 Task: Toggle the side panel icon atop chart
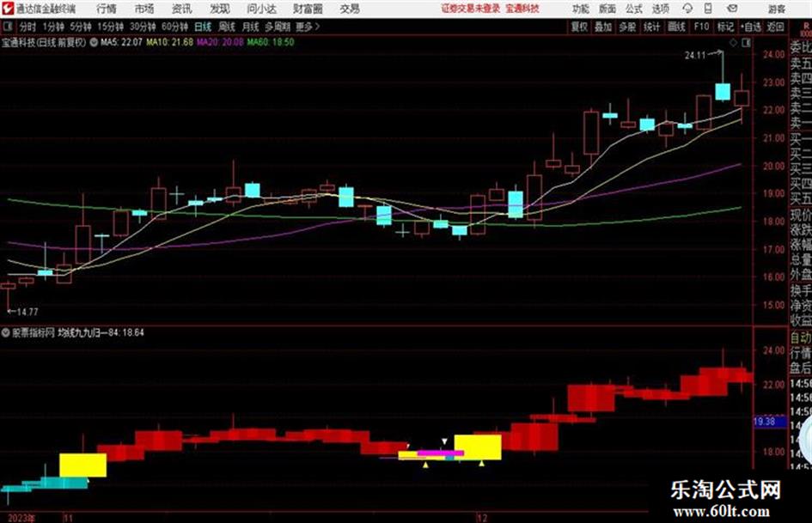pos(746,44)
